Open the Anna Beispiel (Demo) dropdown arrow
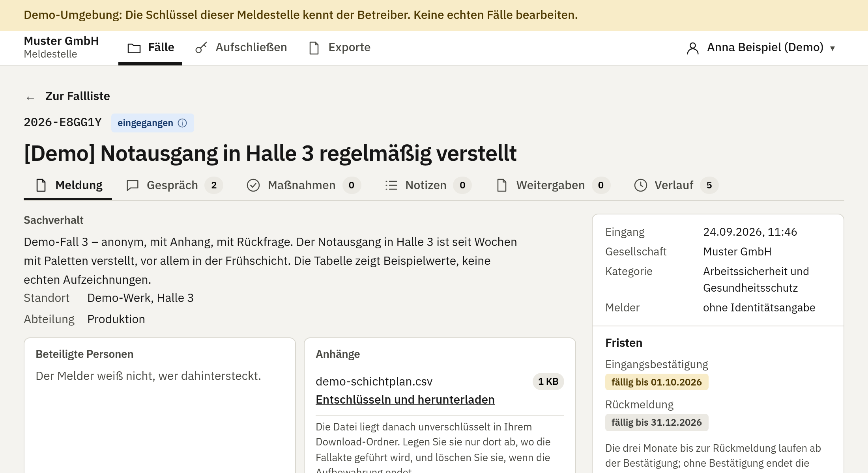 click(x=832, y=48)
